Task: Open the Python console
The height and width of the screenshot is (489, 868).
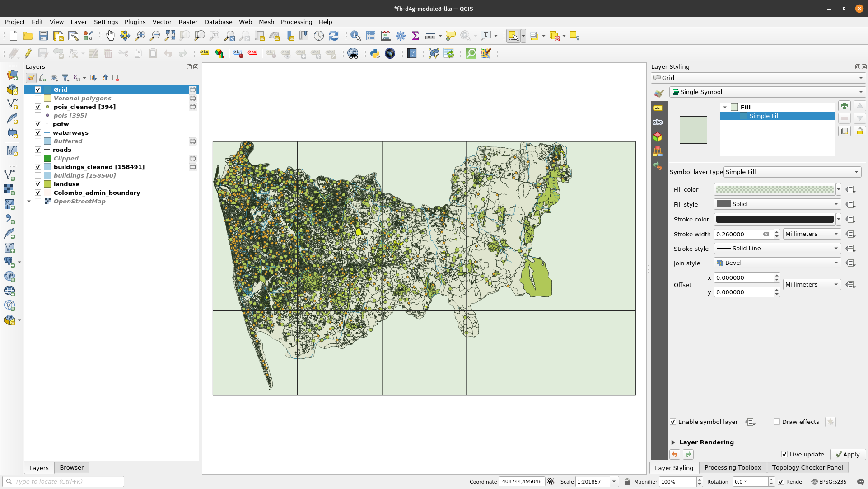Action: pos(375,53)
